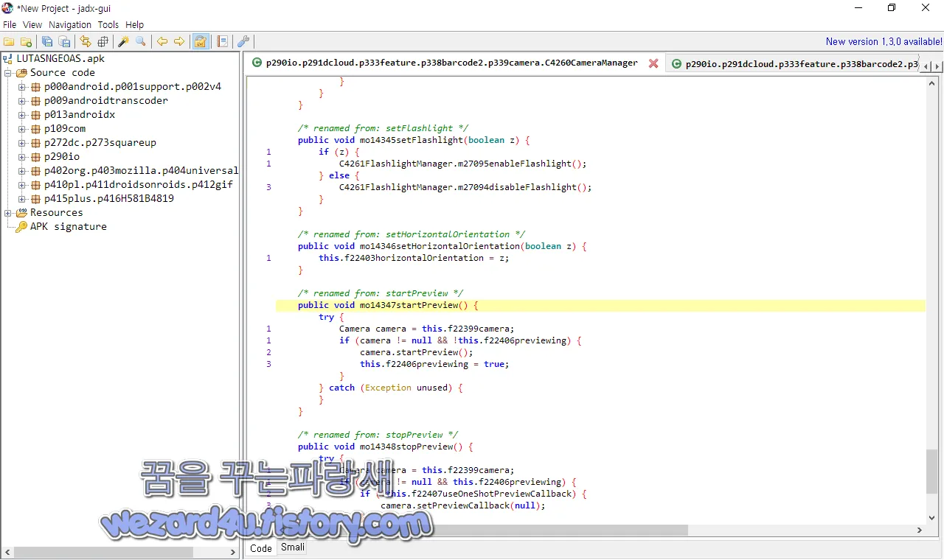Toggle the Flatten packages icon
The image size is (944, 560).
click(103, 42)
